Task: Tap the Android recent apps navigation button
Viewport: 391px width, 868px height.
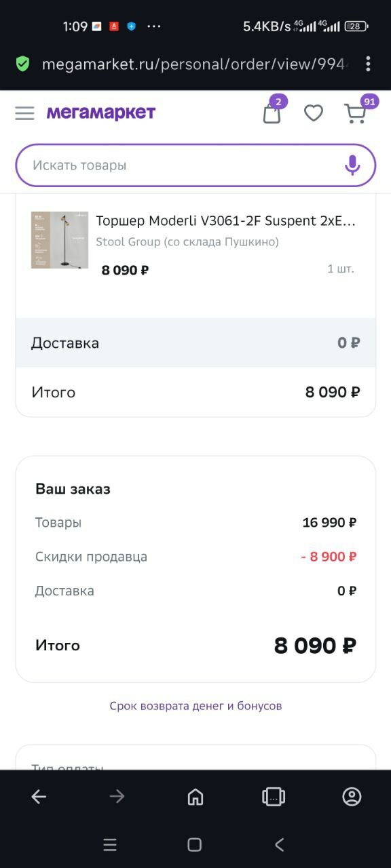Action: coord(195,846)
